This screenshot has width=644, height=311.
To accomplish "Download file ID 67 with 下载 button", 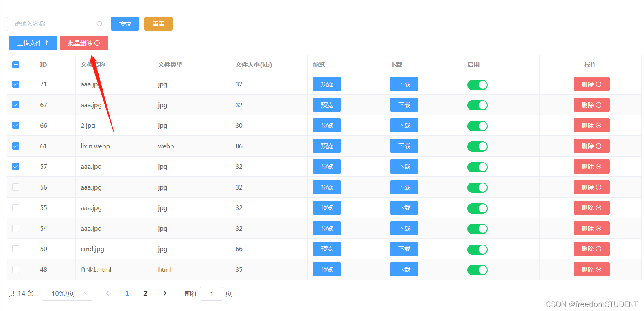I will pyautogui.click(x=404, y=105).
